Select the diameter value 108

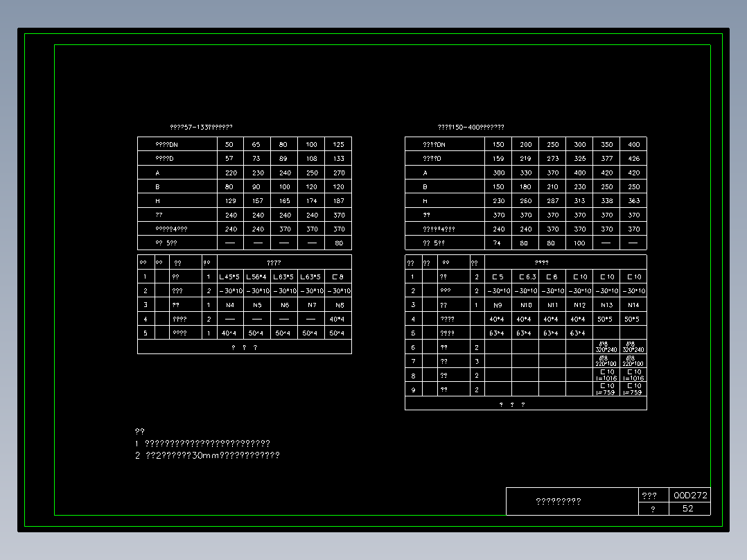[312, 158]
